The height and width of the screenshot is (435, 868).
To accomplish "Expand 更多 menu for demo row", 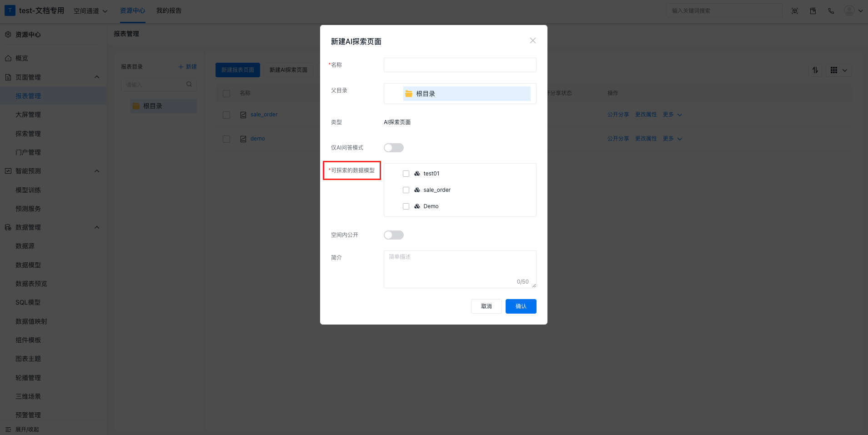I will click(x=672, y=139).
